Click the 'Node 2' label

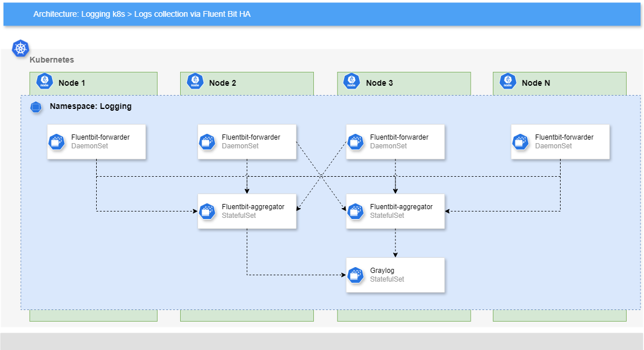[x=222, y=83]
